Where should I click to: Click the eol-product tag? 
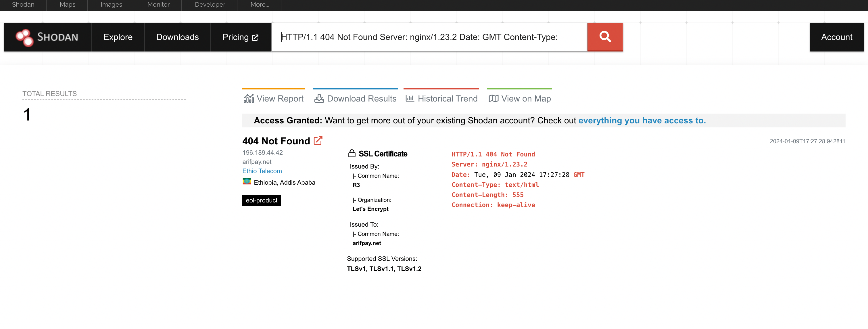tap(262, 200)
